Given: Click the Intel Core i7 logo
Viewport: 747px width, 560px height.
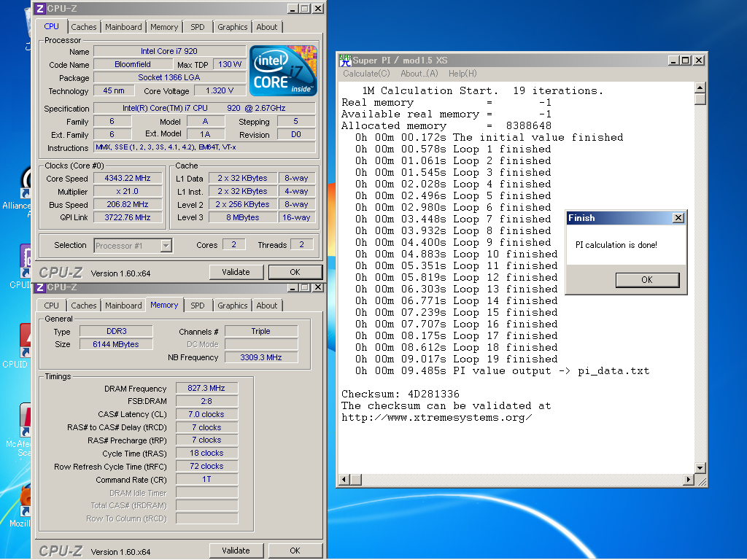Looking at the screenshot, I should tap(283, 71).
